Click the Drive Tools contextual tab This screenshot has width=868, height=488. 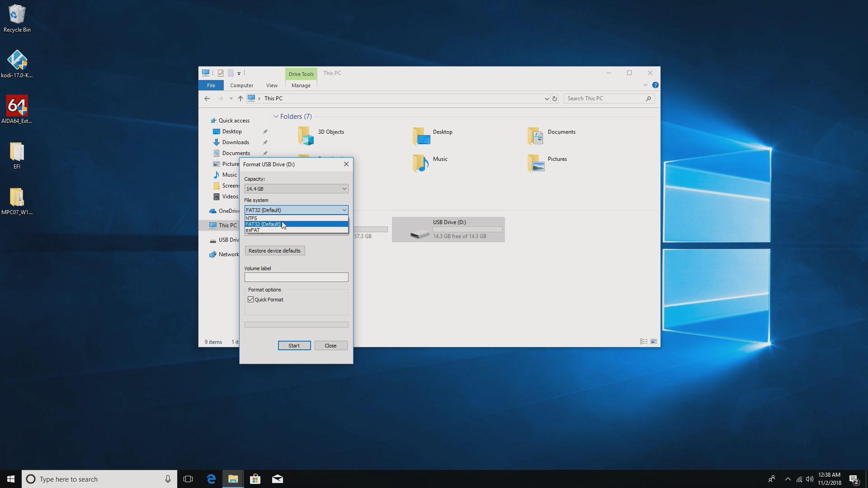301,74
